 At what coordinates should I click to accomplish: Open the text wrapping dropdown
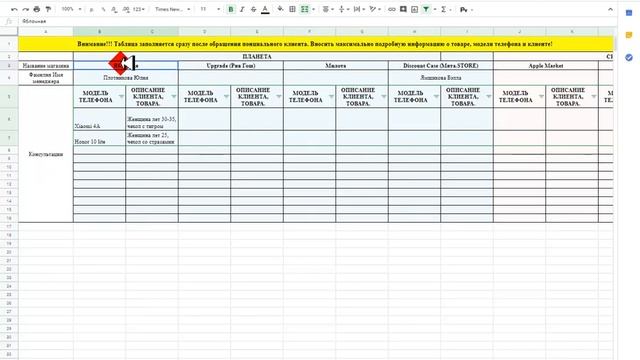tap(359, 9)
